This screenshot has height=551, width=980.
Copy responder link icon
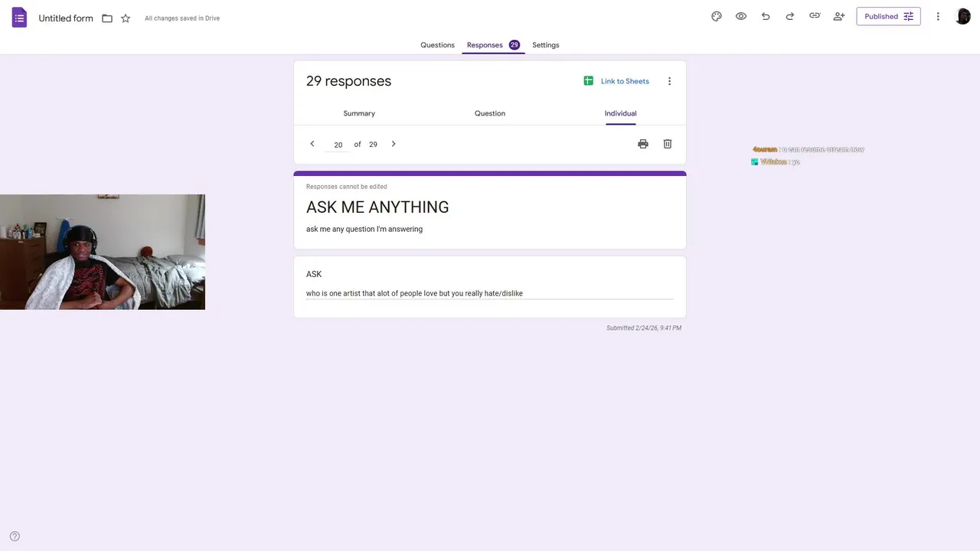[x=815, y=16]
